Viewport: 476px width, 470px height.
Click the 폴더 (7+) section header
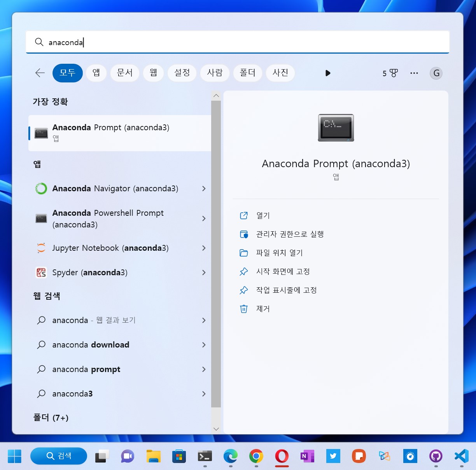point(51,418)
